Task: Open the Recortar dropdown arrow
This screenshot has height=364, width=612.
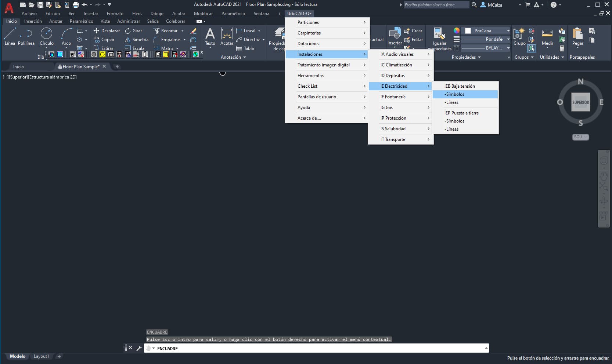Action: pos(183,31)
